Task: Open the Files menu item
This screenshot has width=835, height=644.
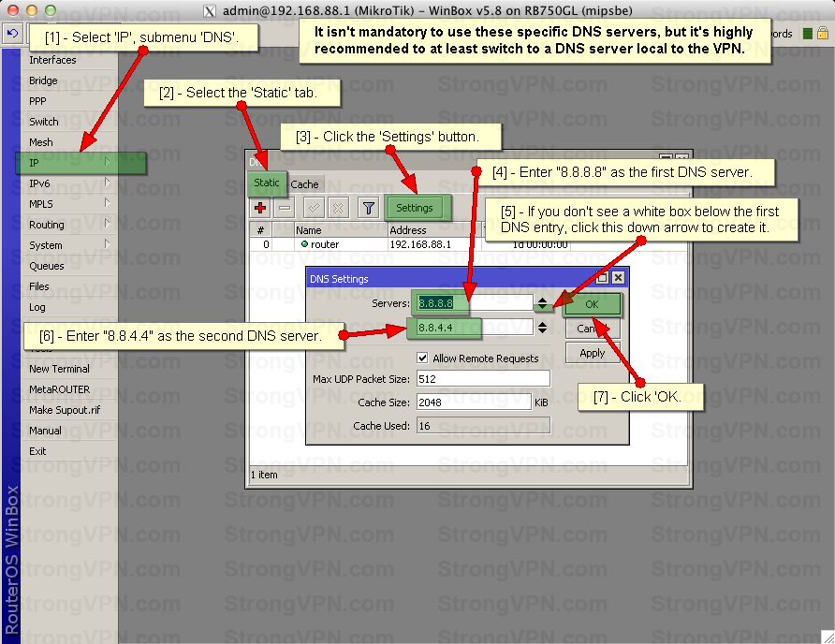Action: (69, 286)
